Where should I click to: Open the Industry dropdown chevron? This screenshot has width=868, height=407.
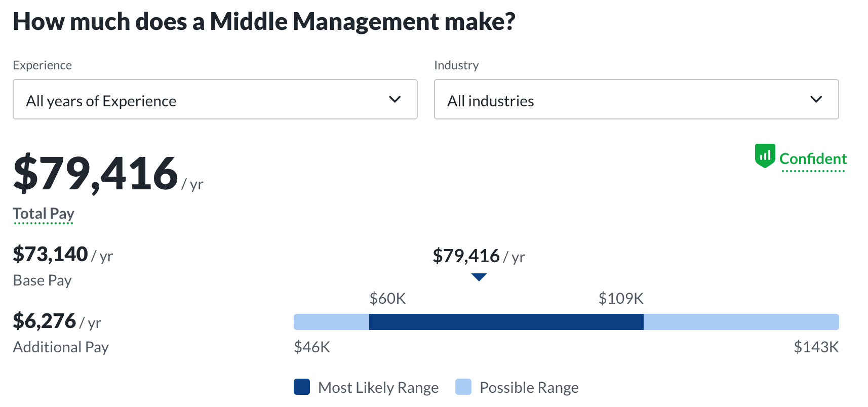[x=816, y=99]
